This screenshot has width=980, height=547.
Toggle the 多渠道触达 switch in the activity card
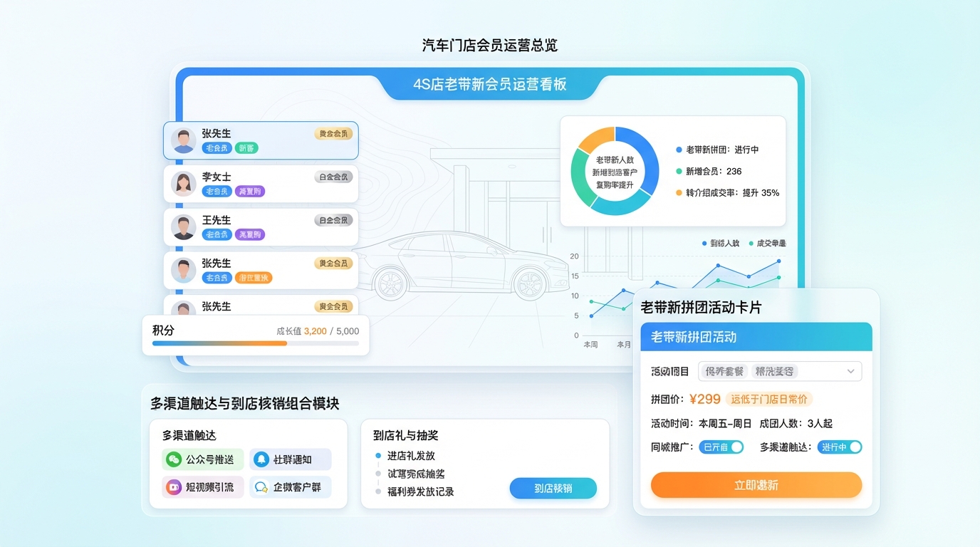pos(840,447)
